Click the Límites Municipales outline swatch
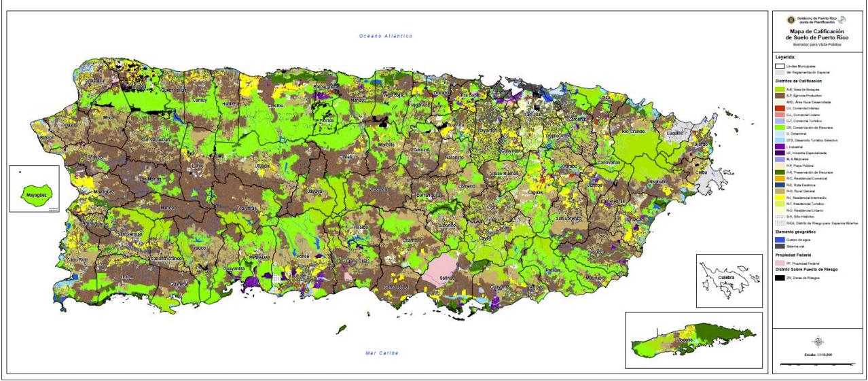The image size is (868, 381). [780, 66]
